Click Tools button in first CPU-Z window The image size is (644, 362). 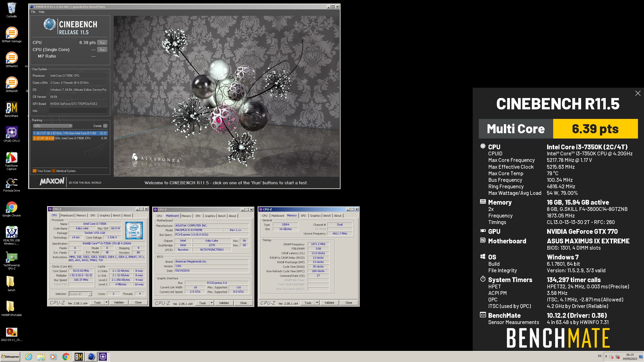coord(97,302)
